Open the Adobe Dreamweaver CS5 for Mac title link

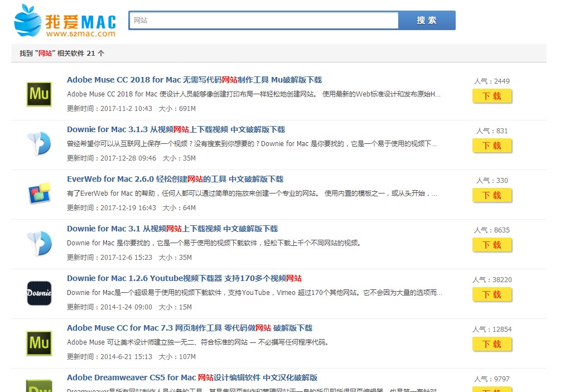192,378
